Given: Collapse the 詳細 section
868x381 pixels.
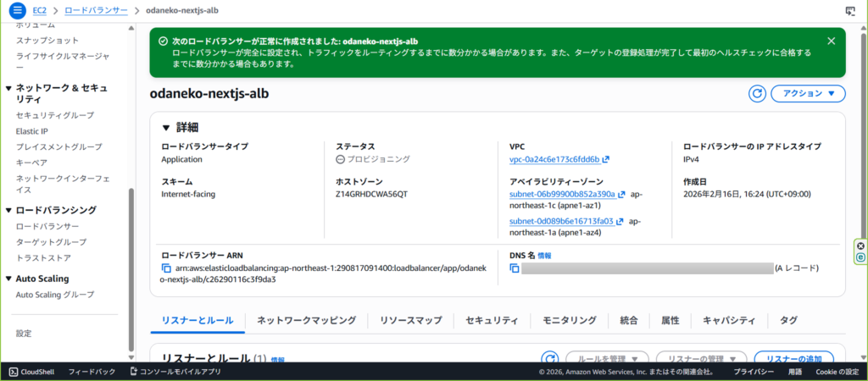Looking at the screenshot, I should point(166,127).
